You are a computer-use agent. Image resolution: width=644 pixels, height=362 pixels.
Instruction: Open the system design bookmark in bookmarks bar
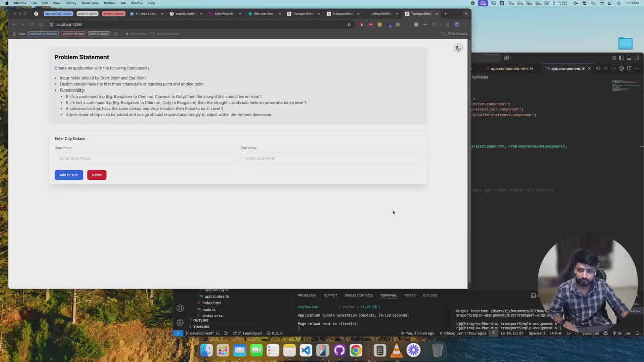[x=73, y=34]
